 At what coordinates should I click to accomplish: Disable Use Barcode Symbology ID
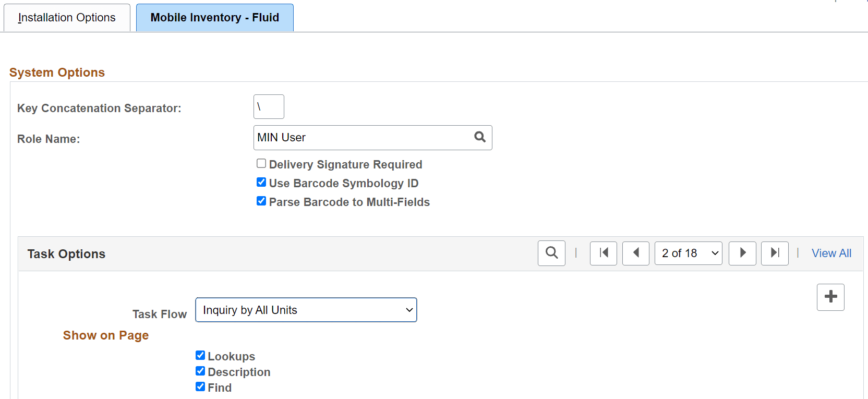(261, 182)
